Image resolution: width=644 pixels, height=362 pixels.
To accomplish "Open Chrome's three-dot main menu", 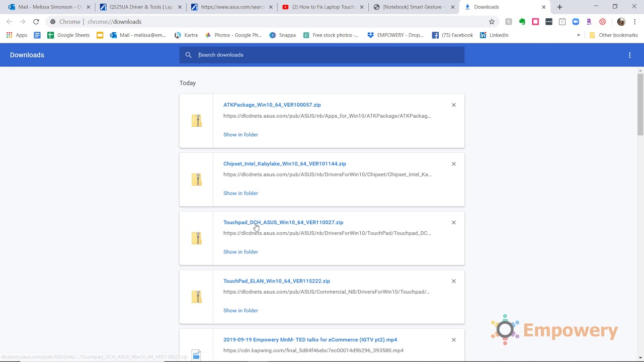I will [634, 22].
